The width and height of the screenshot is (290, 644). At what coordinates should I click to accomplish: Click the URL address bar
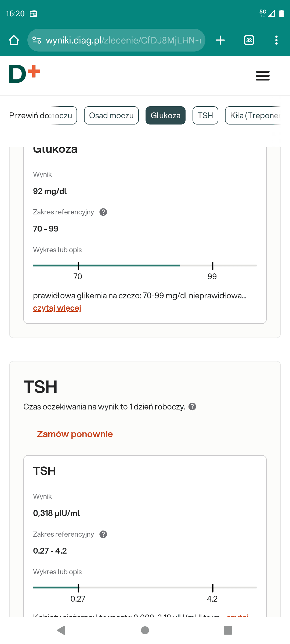(124, 40)
